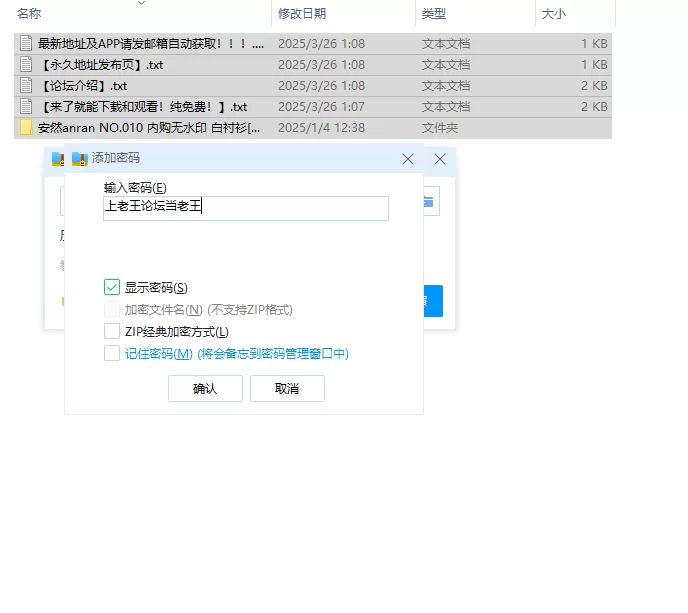
Task: Click the blue button in the background window
Action: (x=433, y=301)
